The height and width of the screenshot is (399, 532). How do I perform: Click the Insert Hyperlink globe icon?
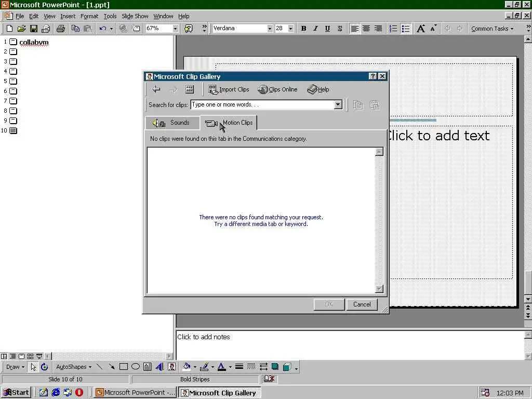tap(123, 29)
